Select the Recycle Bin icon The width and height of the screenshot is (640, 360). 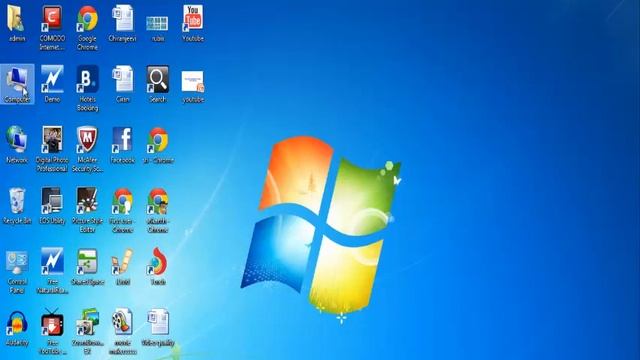pyautogui.click(x=17, y=201)
